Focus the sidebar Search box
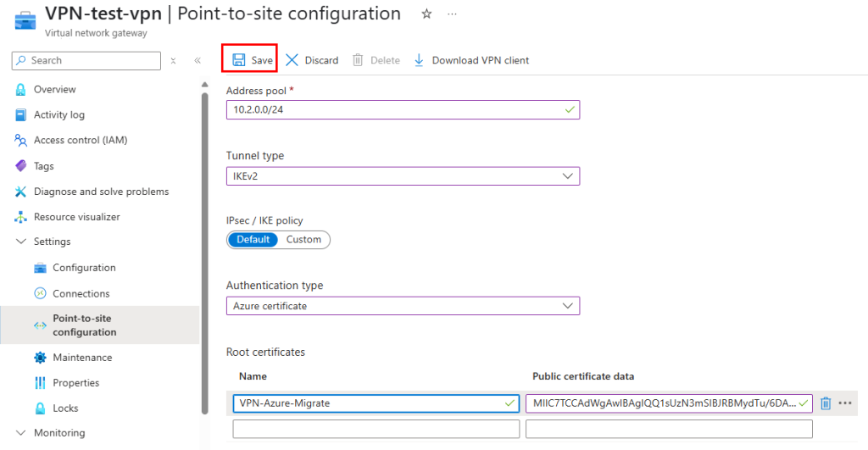The width and height of the screenshot is (868, 450). coord(86,60)
